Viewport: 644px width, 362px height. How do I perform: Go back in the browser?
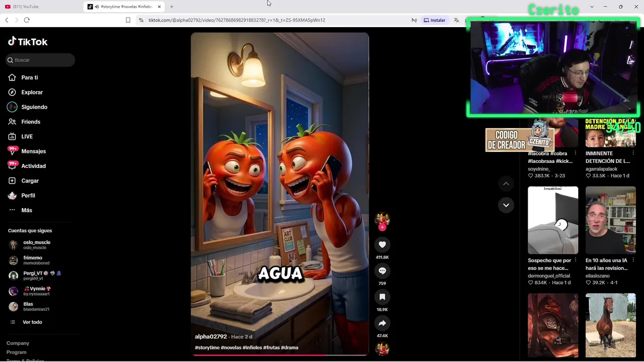[x=7, y=20]
